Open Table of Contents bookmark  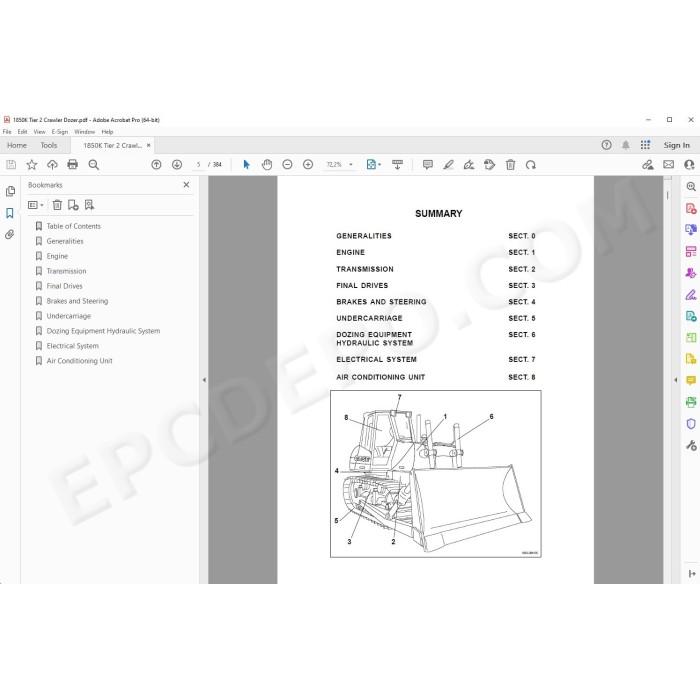(74, 226)
